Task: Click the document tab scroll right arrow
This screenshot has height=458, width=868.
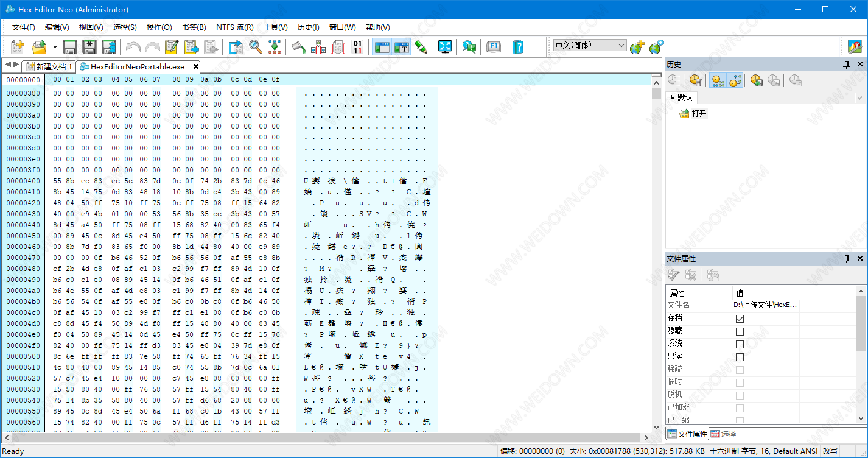Action: 16,65
